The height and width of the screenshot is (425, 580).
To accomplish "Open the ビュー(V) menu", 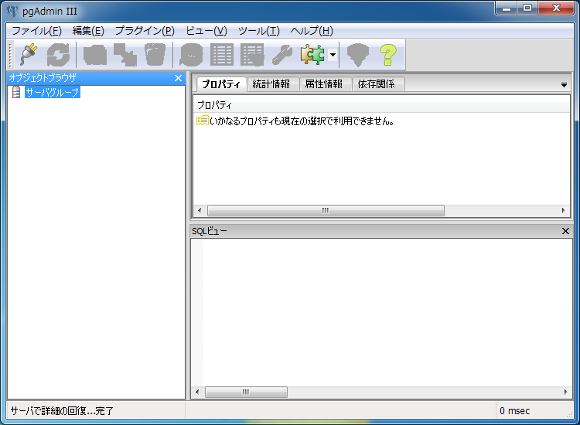I will coord(206,31).
